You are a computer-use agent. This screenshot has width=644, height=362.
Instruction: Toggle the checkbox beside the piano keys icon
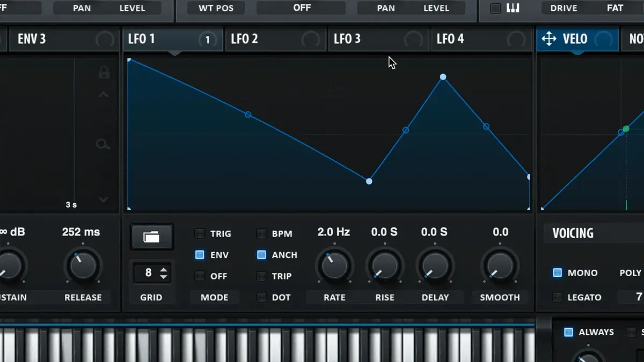495,8
